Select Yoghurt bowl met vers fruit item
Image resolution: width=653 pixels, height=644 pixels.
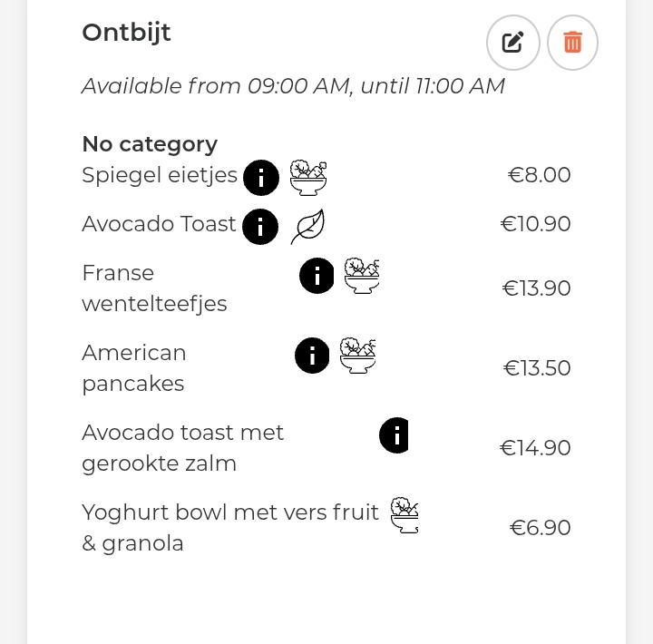(230, 527)
